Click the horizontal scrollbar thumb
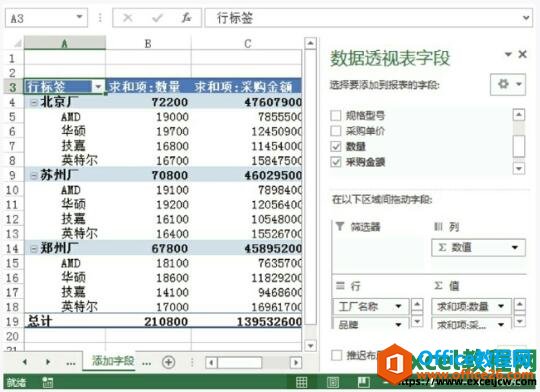Image resolution: width=540 pixels, height=392 pixels. pos(240,362)
